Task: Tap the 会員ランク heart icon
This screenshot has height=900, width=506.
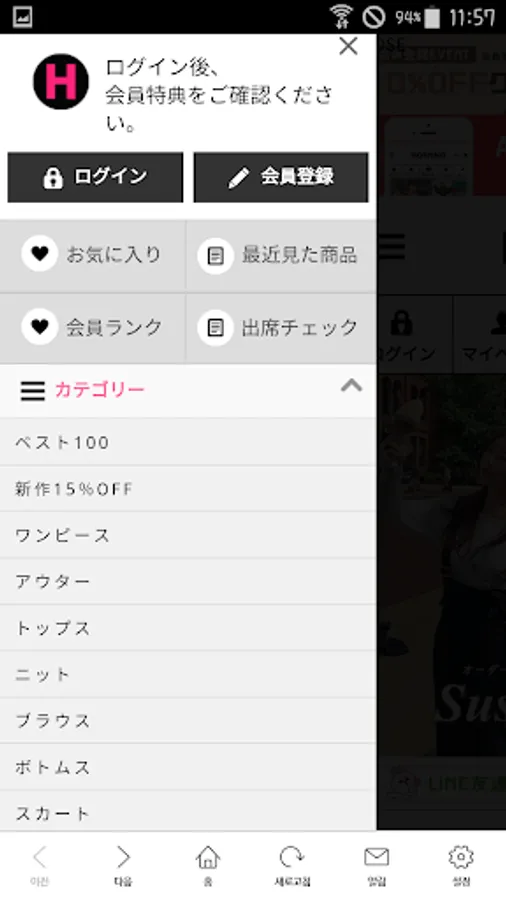Action: click(40, 327)
